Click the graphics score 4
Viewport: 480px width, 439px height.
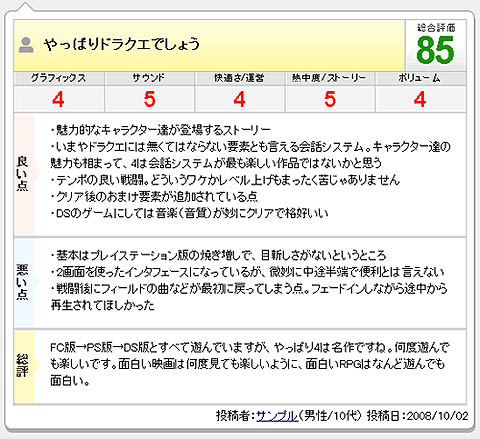(x=58, y=99)
